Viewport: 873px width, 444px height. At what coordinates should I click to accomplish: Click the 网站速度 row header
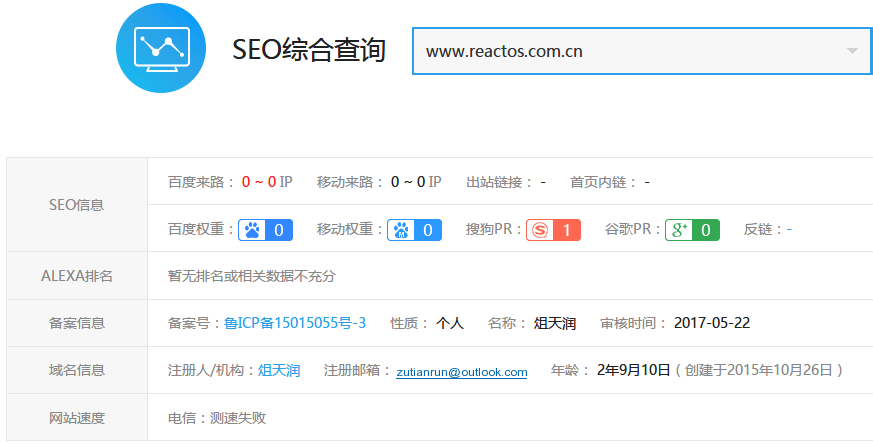[x=77, y=418]
